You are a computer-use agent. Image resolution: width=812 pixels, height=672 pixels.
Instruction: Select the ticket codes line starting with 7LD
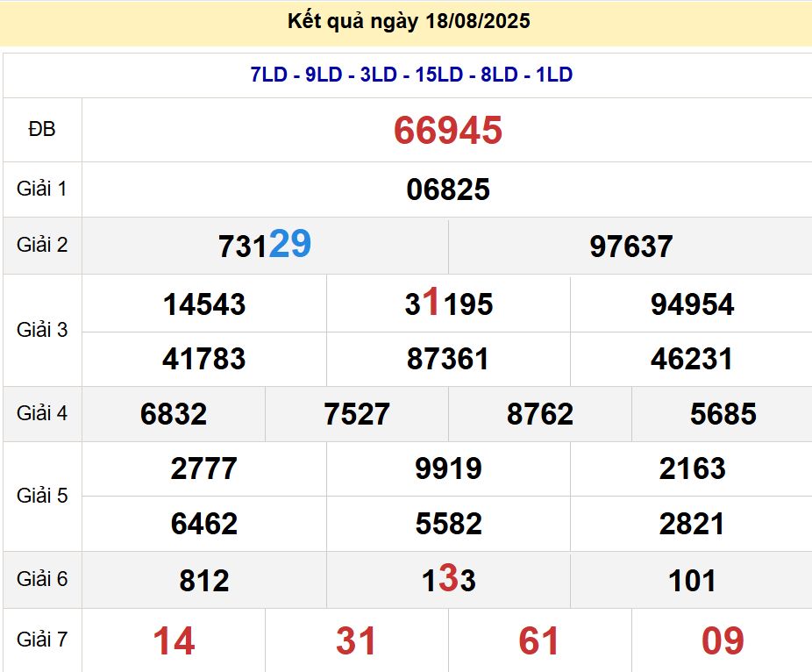pos(411,75)
